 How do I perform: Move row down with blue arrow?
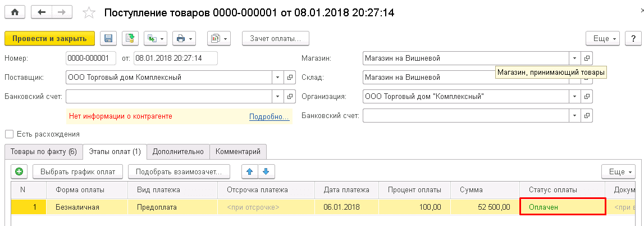[266, 171]
